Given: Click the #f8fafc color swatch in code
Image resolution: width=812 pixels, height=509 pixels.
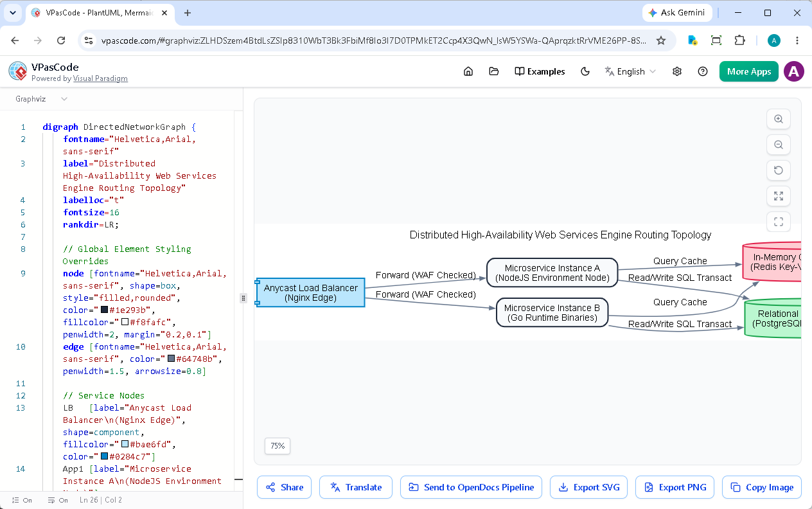Looking at the screenshot, I should click(125, 322).
